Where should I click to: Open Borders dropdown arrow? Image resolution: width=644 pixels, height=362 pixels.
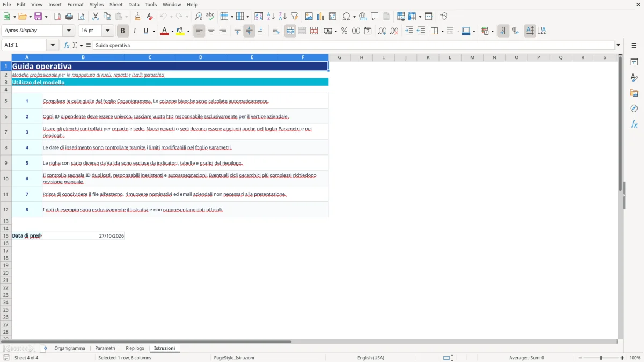tap(442, 31)
